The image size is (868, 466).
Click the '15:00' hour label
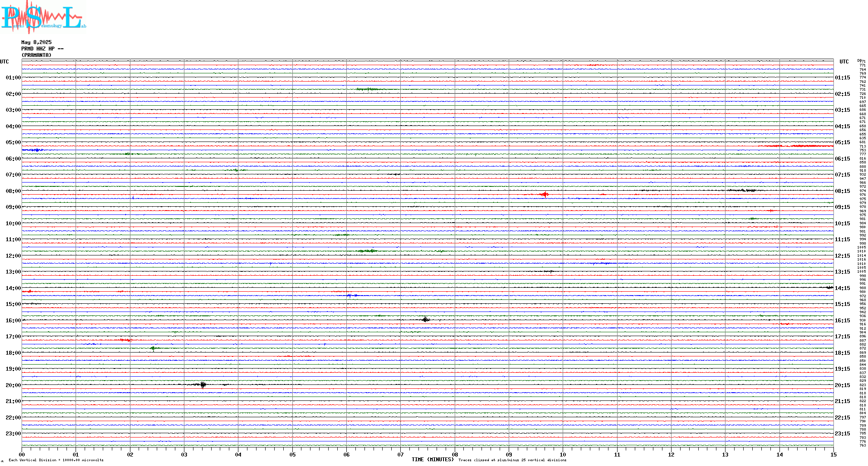coord(13,304)
